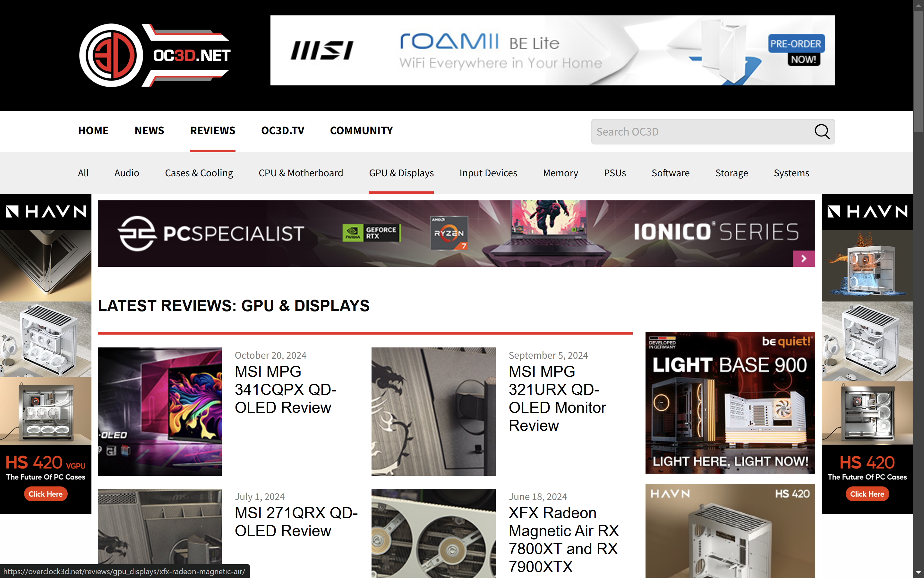Image resolution: width=924 pixels, height=578 pixels.
Task: Open the XFX Radeon Magnetic Air review link
Action: click(563, 539)
